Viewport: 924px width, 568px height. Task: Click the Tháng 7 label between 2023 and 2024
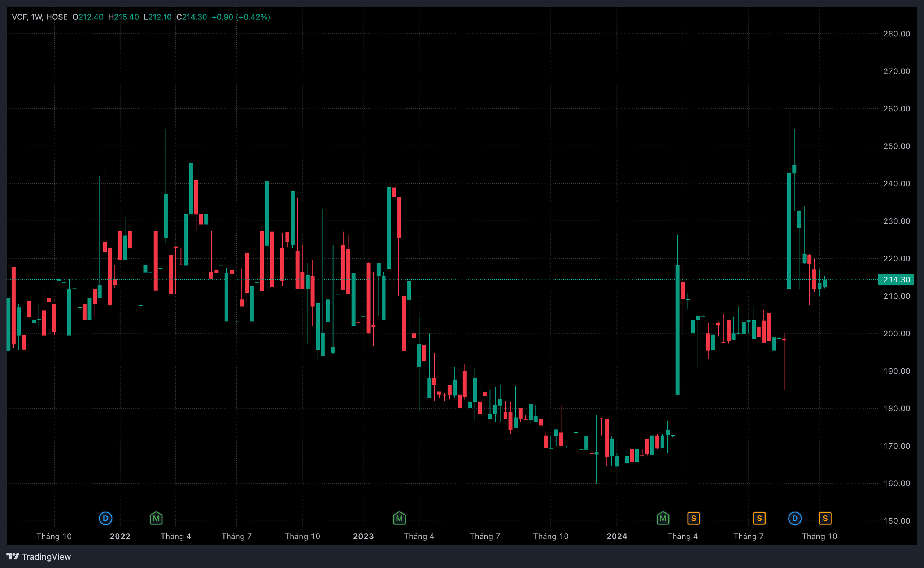coord(485,537)
